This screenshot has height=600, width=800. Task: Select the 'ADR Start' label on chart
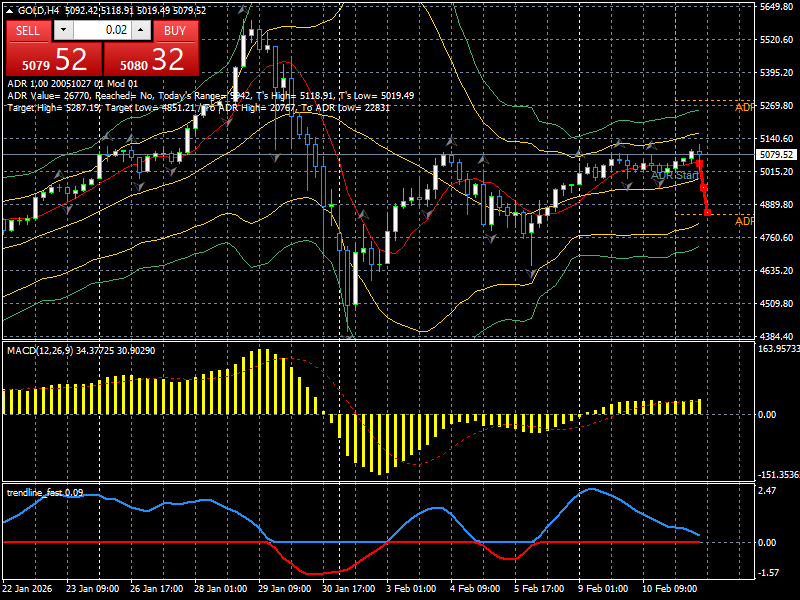click(674, 176)
